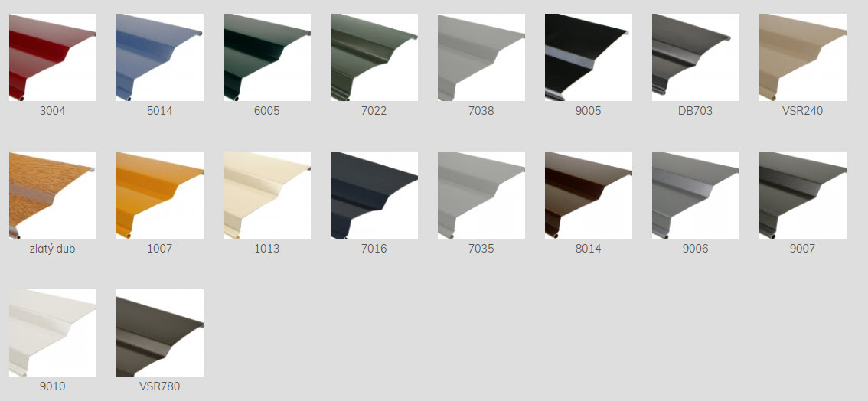Click the 'VSR240' label text
Image resolution: width=868 pixels, height=401 pixels.
[803, 111]
